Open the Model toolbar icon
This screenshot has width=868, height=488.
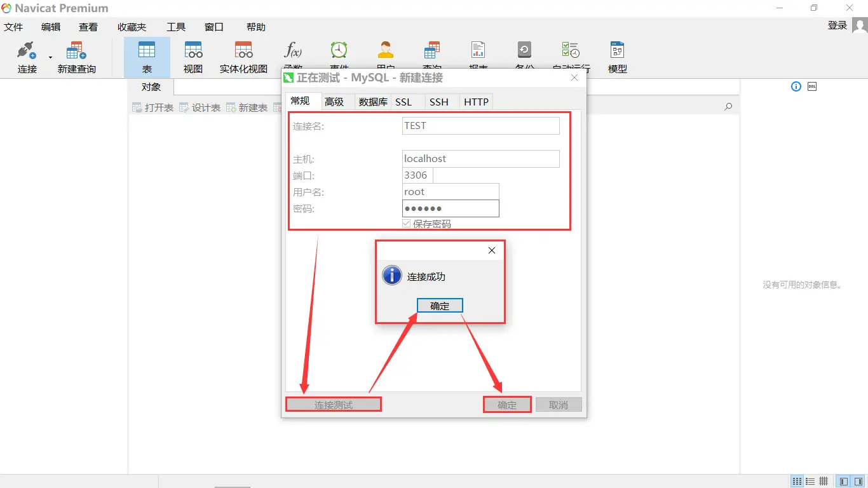click(617, 57)
